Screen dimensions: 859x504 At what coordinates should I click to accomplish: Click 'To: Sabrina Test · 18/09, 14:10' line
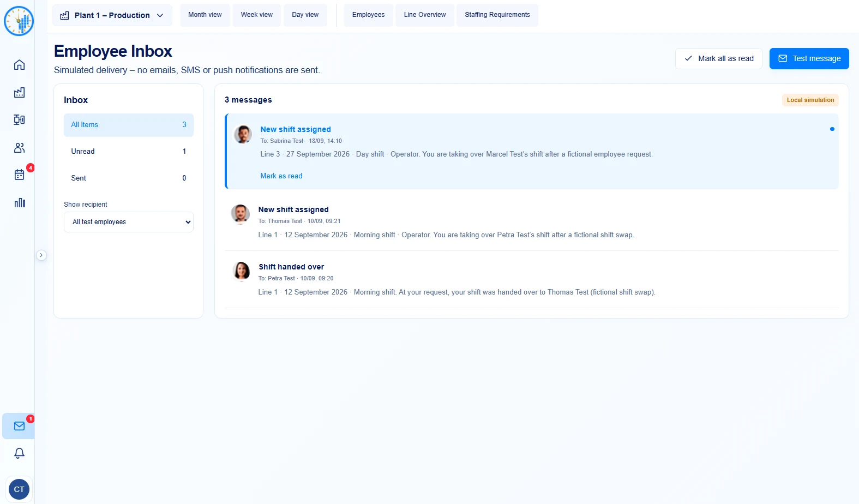coord(301,141)
